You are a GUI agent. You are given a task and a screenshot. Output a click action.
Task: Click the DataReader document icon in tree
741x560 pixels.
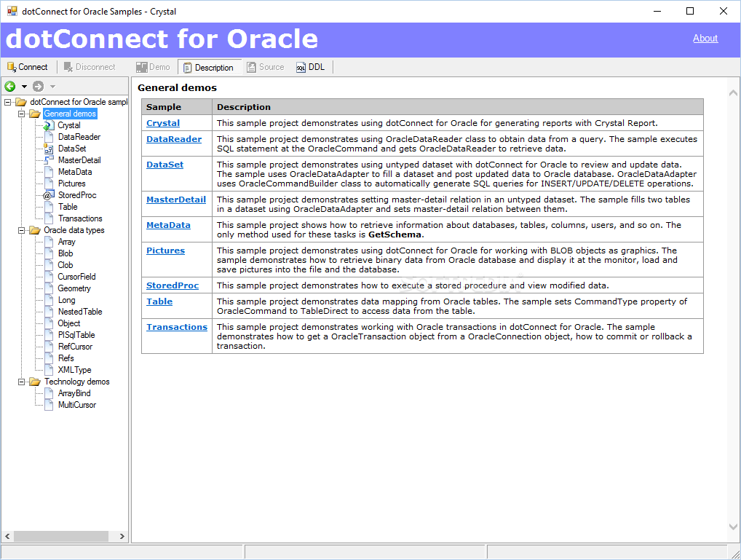(49, 137)
